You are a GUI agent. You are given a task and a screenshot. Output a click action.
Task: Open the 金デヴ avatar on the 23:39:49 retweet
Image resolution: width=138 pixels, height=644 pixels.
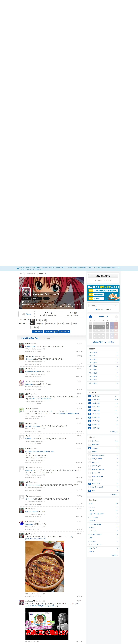pyautogui.click(x=22, y=345)
